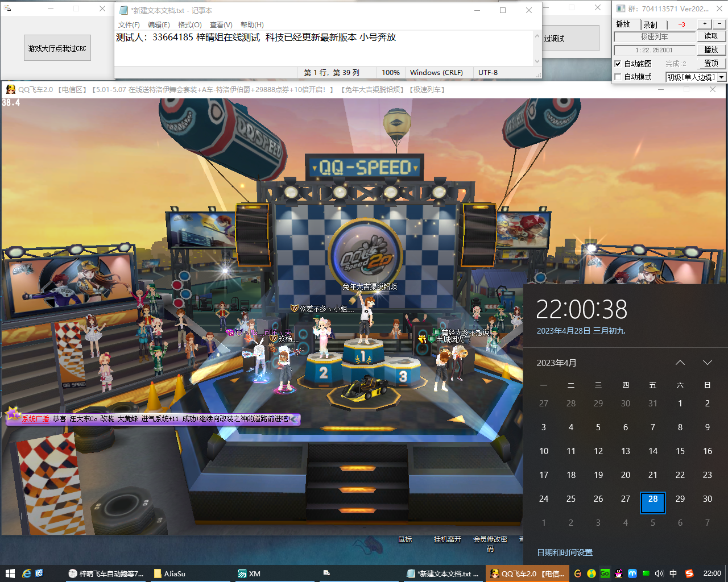Click the volume speaker icon
728x582 pixels.
659,573
